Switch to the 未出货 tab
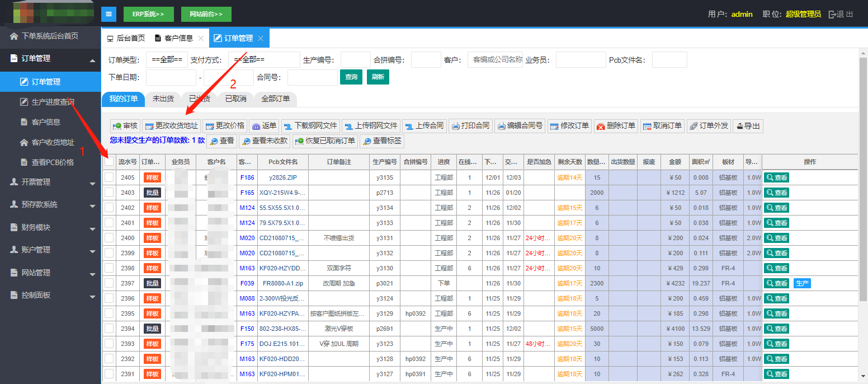 point(163,99)
